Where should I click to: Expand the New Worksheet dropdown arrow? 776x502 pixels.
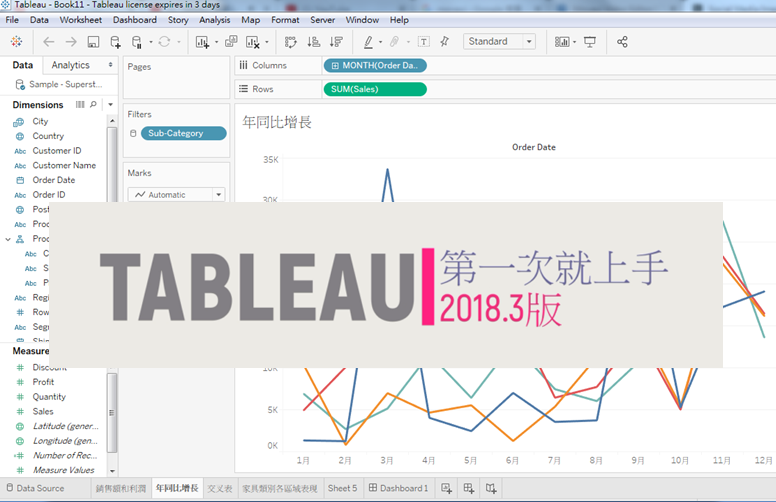pyautogui.click(x=216, y=42)
